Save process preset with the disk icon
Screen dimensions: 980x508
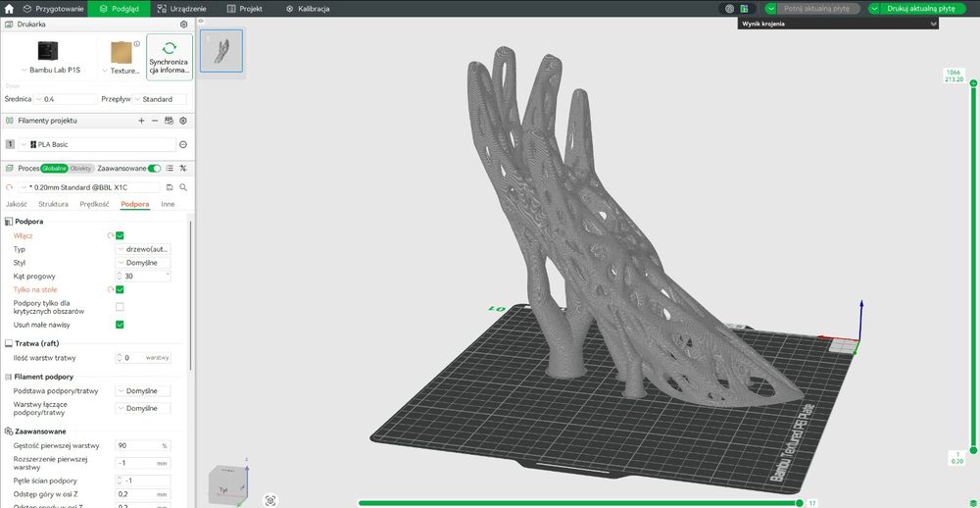pyautogui.click(x=170, y=186)
